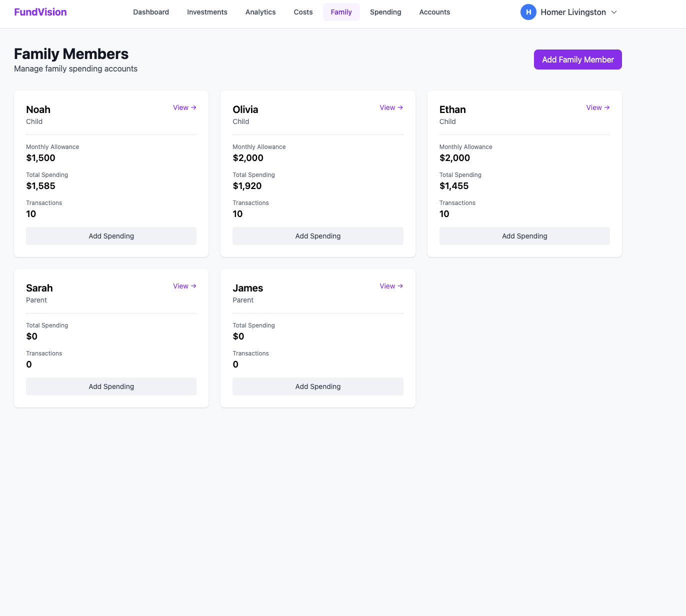Click Homer Livingston user name
Image resolution: width=686 pixels, height=616 pixels.
tap(573, 12)
